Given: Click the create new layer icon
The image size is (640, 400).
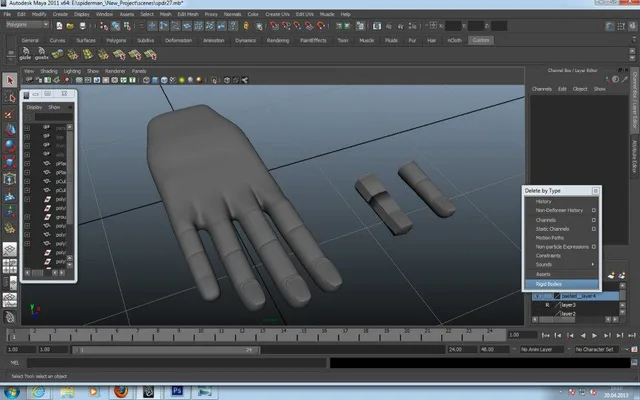Looking at the screenshot, I should [611, 276].
